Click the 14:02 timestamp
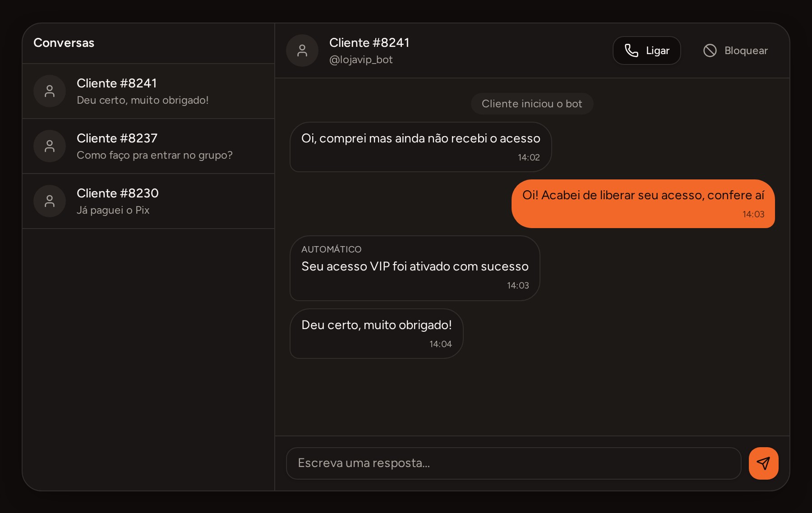Screen dimensions: 812x513 [x=529, y=157]
